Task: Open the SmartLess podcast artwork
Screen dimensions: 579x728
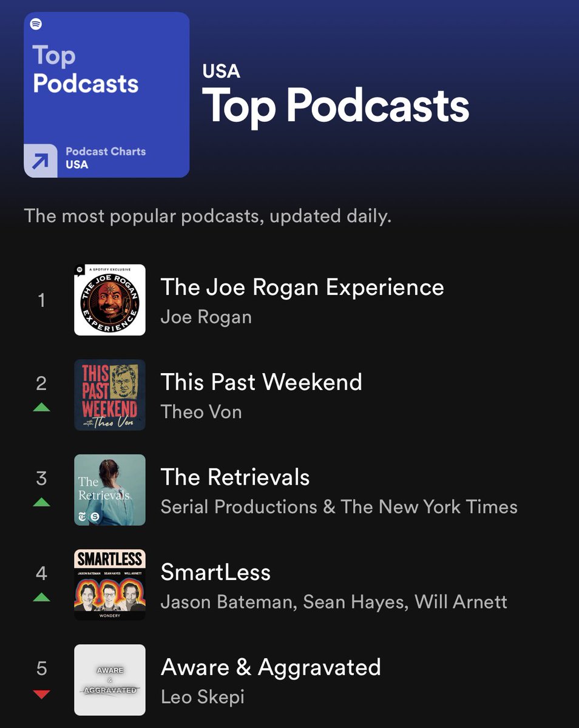Action: click(x=110, y=585)
